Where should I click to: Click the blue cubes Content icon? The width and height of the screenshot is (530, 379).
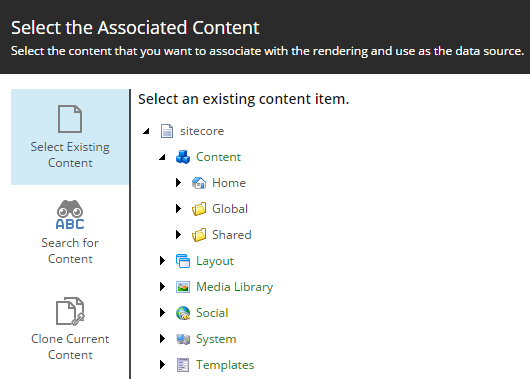[183, 157]
